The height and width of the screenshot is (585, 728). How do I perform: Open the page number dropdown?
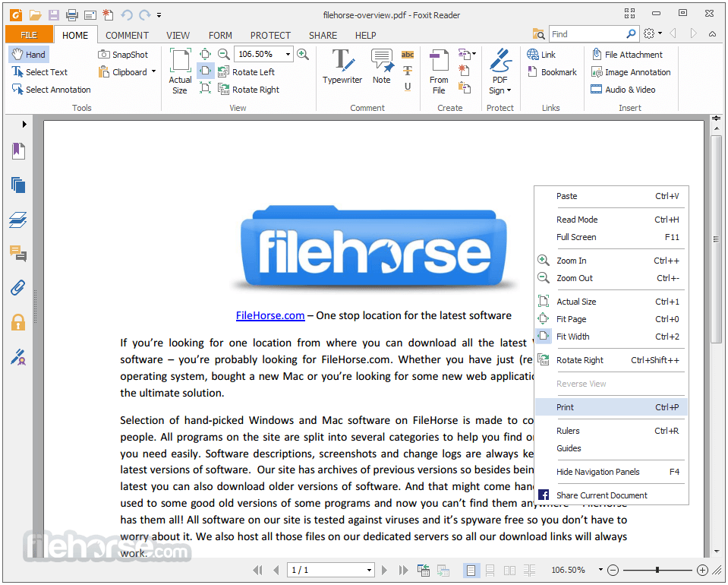click(x=369, y=570)
